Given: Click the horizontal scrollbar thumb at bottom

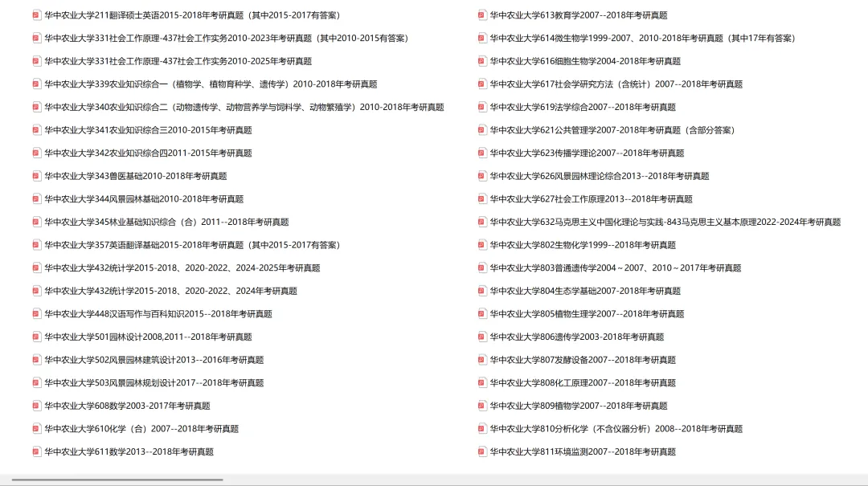Looking at the screenshot, I should (x=117, y=480).
